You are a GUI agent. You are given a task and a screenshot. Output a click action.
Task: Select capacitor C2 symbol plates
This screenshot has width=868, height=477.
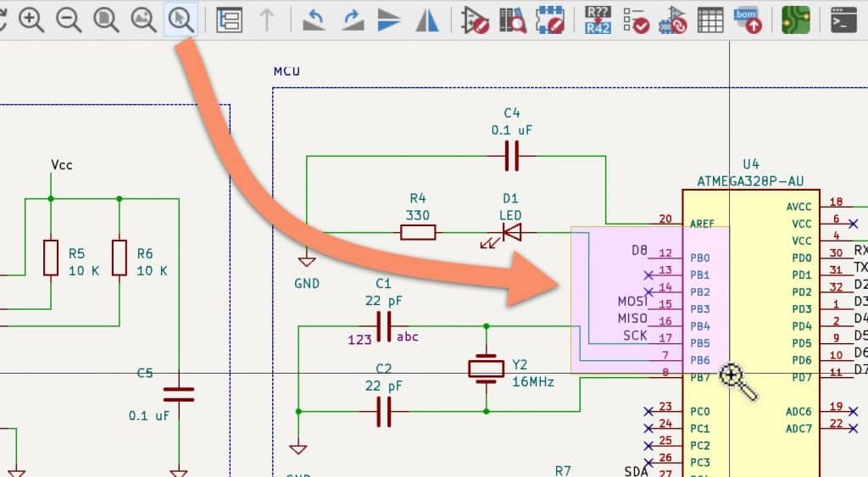[x=384, y=412]
